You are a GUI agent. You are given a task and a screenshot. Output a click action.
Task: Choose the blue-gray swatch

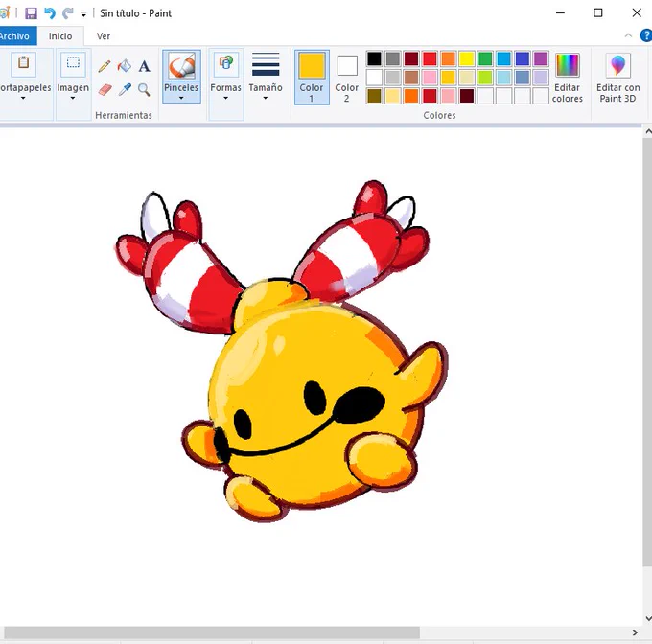pyautogui.click(x=523, y=78)
